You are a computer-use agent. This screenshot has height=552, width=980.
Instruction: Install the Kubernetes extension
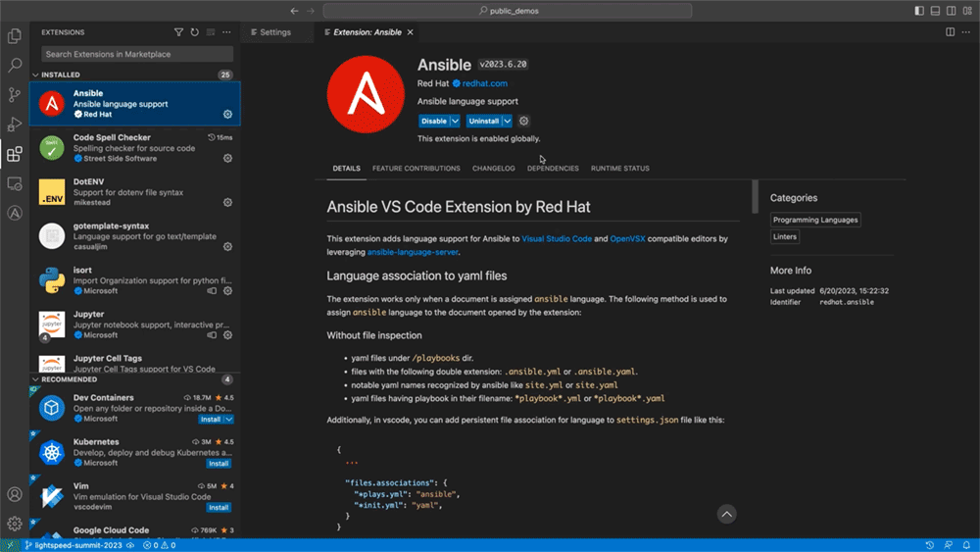point(219,463)
